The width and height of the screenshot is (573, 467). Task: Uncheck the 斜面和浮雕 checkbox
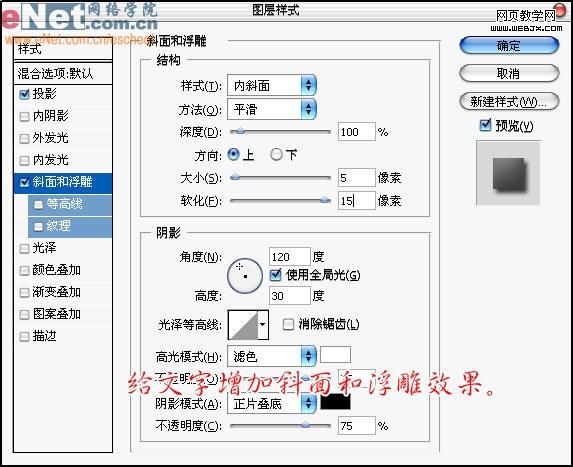click(24, 182)
